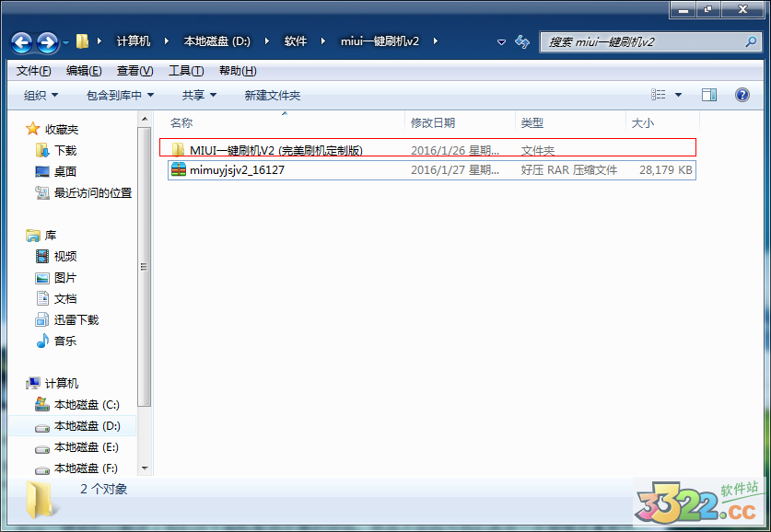Screen dimensions: 771x532
Task: Open 本地磁盘 (E:) in navigation pane
Action: 86,447
